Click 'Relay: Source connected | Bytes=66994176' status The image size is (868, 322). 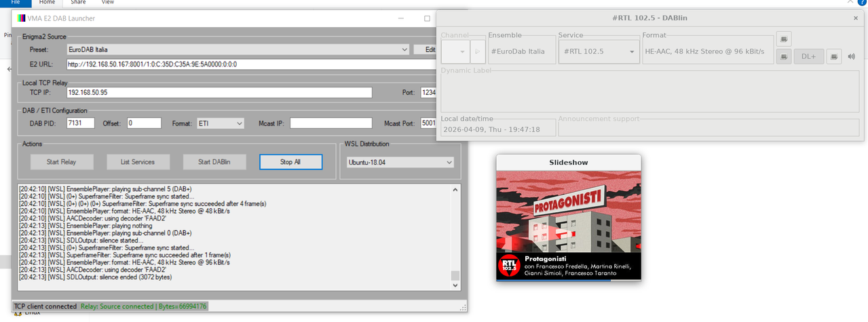click(144, 306)
